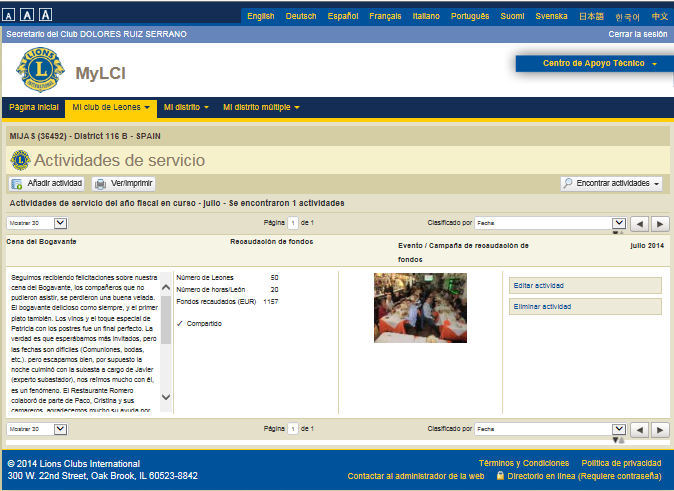Click Cerrar la sesión link
The height and width of the screenshot is (491, 674).
(x=637, y=34)
